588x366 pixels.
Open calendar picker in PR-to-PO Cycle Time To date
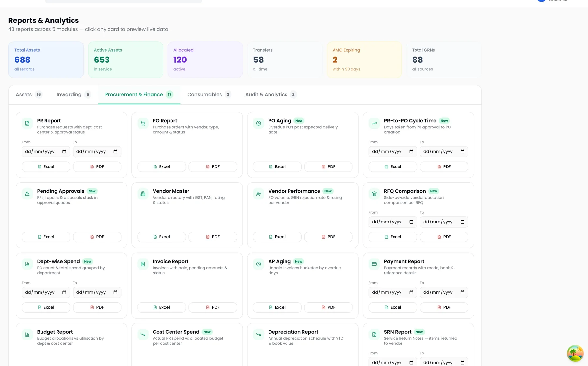pos(462,152)
